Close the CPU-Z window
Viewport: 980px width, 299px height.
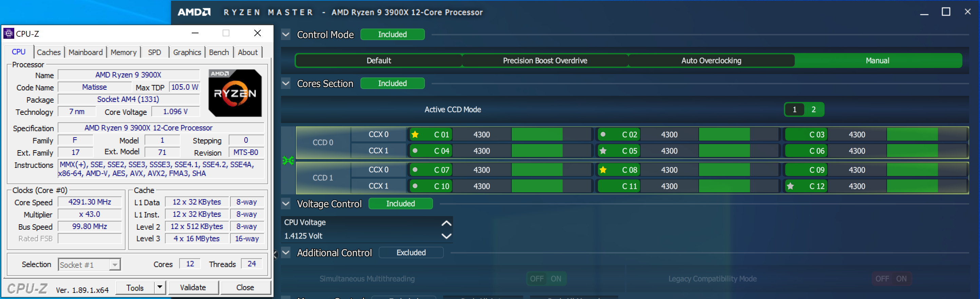coord(258,33)
